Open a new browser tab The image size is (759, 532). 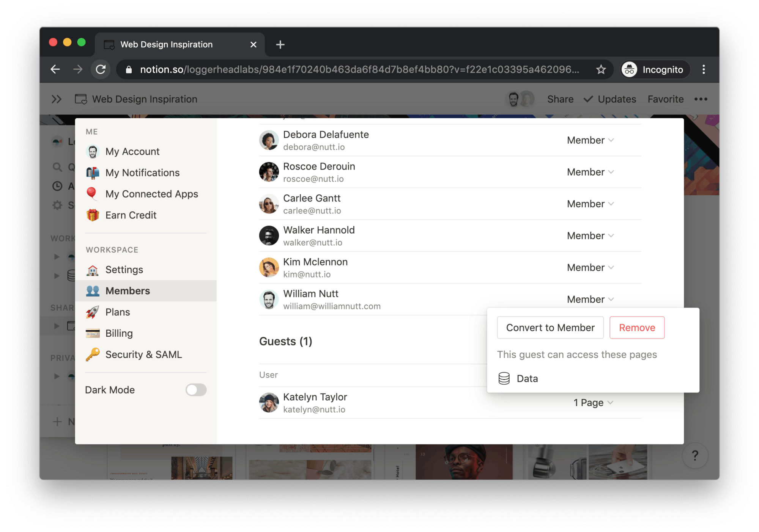click(x=280, y=44)
